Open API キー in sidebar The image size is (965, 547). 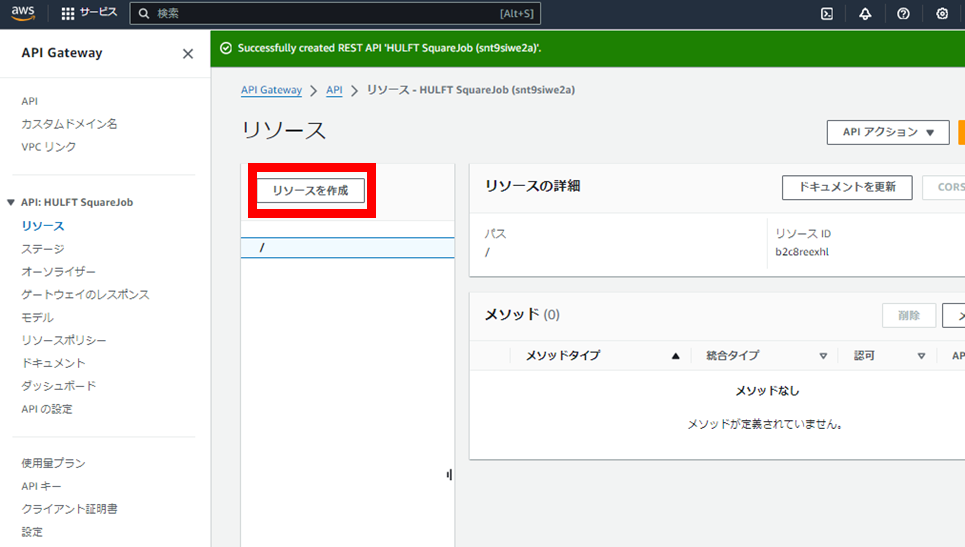(x=41, y=486)
